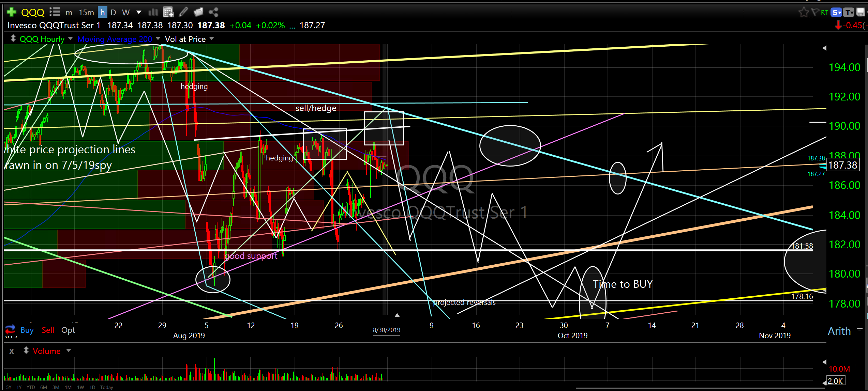Select the D daily timeframe
The width and height of the screenshot is (868, 391).
point(114,13)
